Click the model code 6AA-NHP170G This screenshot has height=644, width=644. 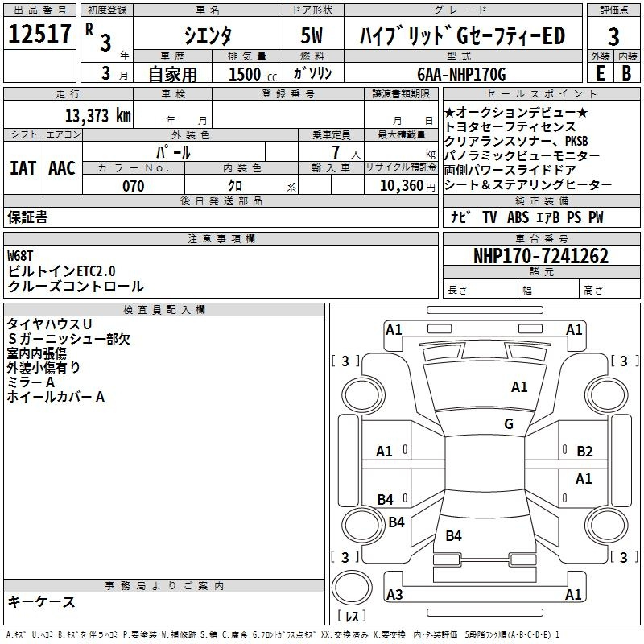461,74
